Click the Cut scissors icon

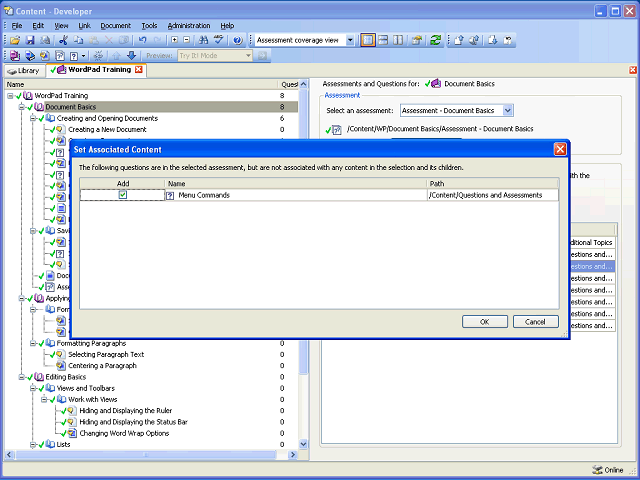63,40
